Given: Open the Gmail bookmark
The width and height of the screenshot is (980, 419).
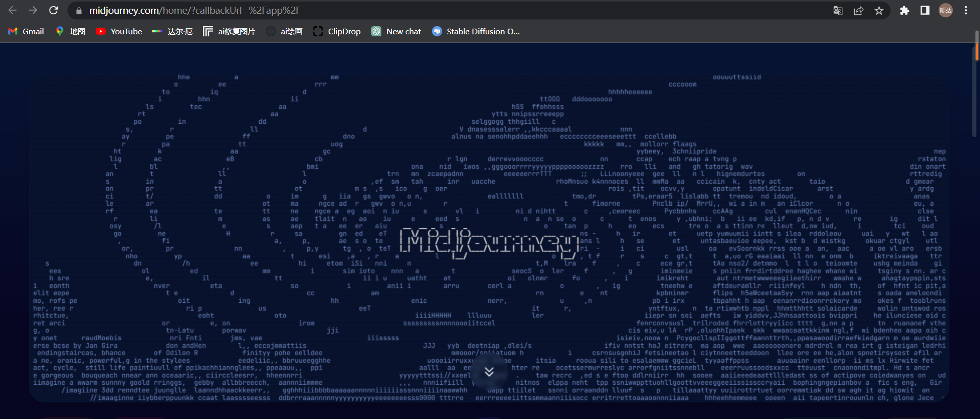Looking at the screenshot, I should (26, 31).
